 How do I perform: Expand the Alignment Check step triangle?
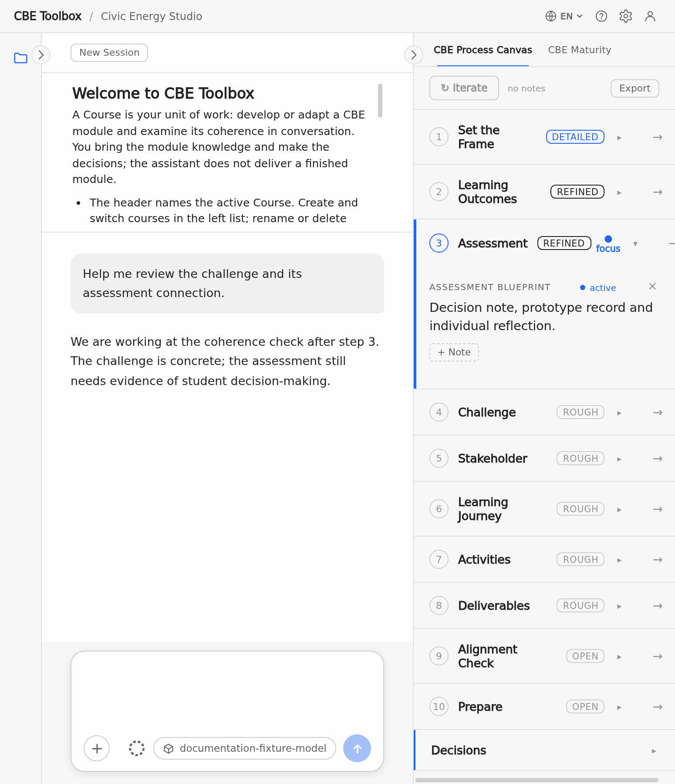619,657
